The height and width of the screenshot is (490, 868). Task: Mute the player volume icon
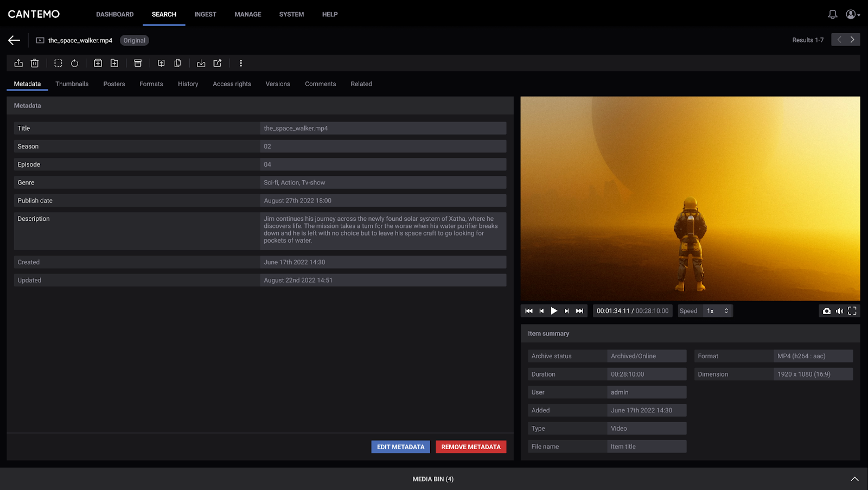pos(839,310)
